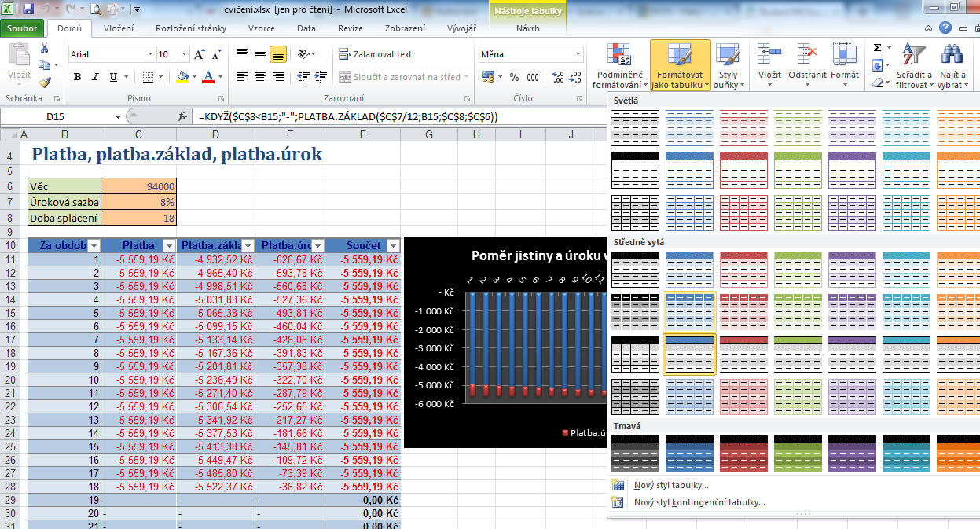The height and width of the screenshot is (529, 980).
Task: Open the Arial font name dropdown
Action: [150, 54]
